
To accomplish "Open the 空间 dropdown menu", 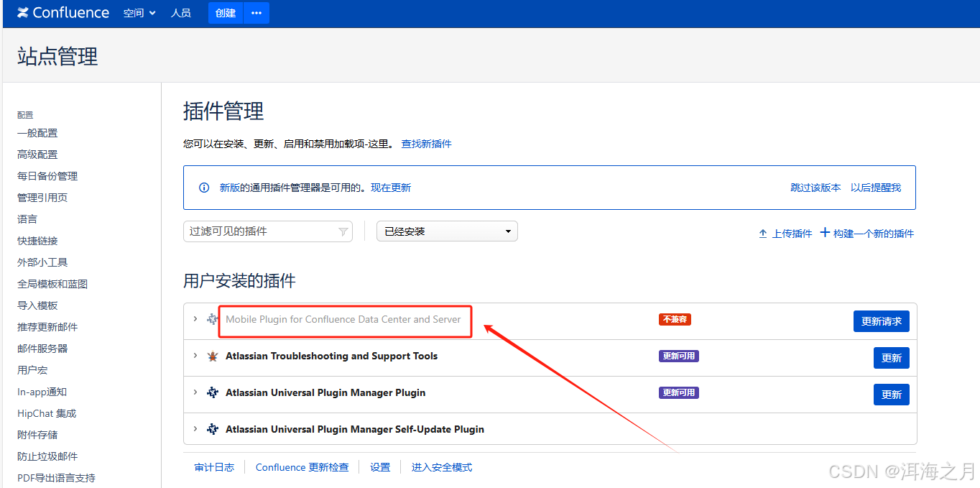I will coord(139,13).
